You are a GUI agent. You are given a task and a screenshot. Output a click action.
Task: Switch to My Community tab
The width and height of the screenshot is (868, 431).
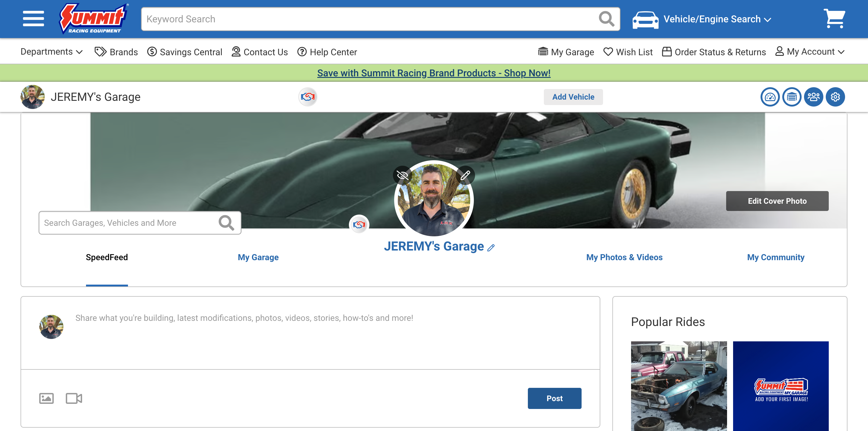coord(775,257)
